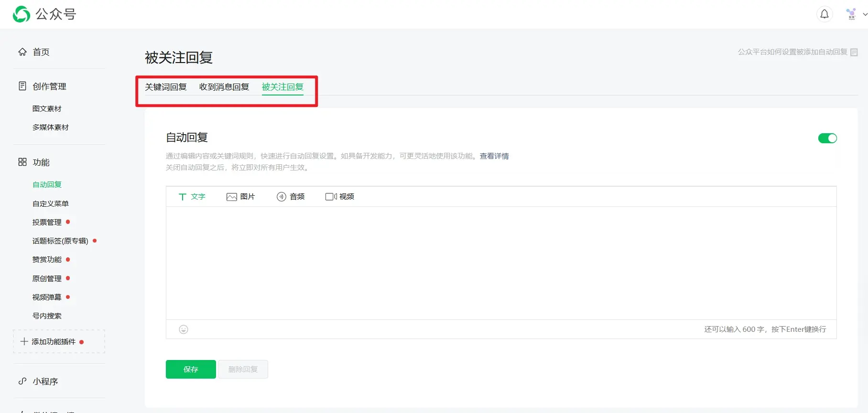This screenshot has height=413, width=868.
Task: Click the green 保存 button
Action: (191, 369)
